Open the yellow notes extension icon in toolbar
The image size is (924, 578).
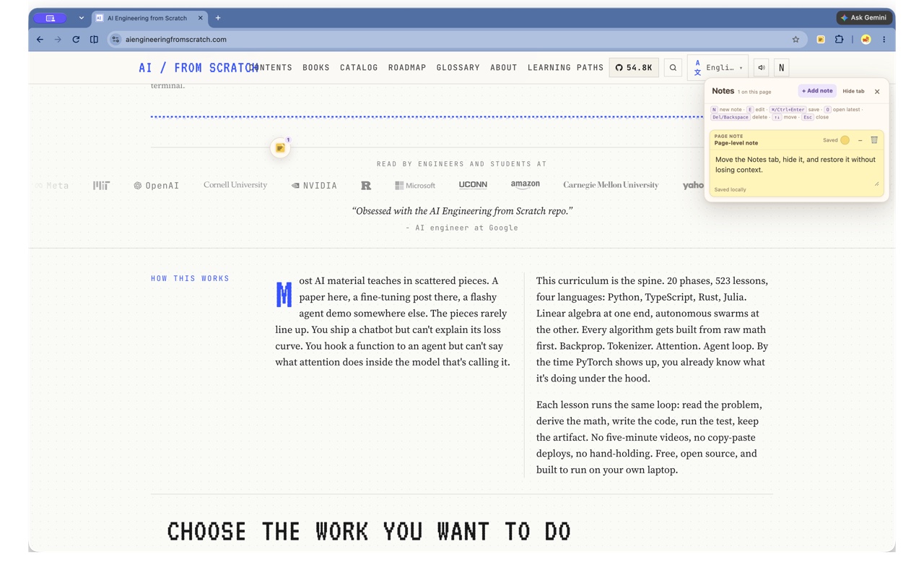(x=821, y=40)
